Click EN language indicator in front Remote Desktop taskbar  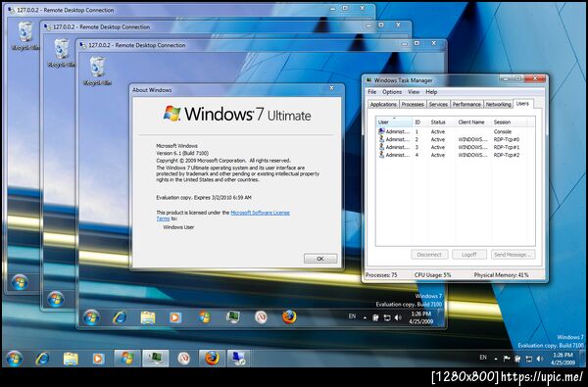pos(352,316)
